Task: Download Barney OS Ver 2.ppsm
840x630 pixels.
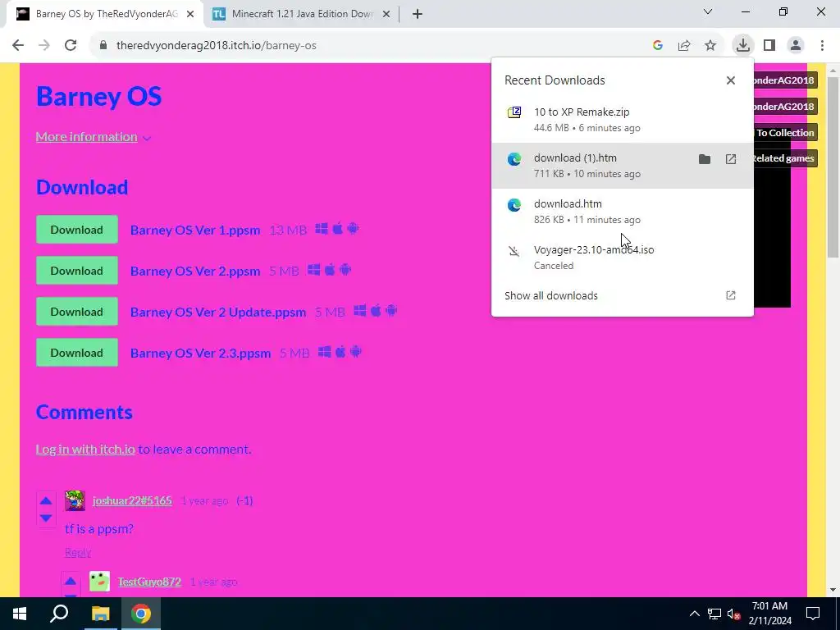Action: coord(77,271)
